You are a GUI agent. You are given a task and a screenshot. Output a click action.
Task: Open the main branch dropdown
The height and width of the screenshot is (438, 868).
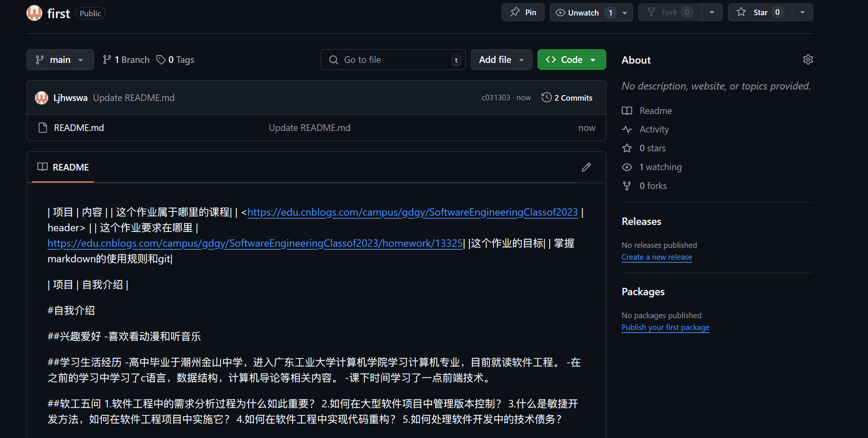60,60
